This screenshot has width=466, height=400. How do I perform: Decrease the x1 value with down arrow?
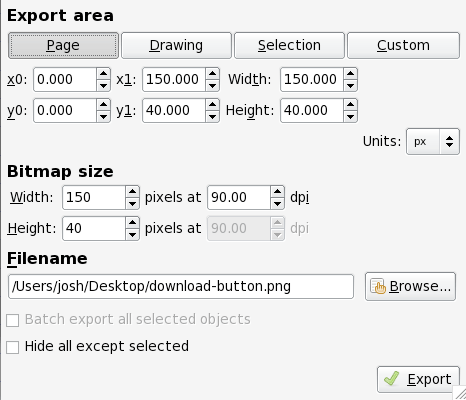pos(212,85)
